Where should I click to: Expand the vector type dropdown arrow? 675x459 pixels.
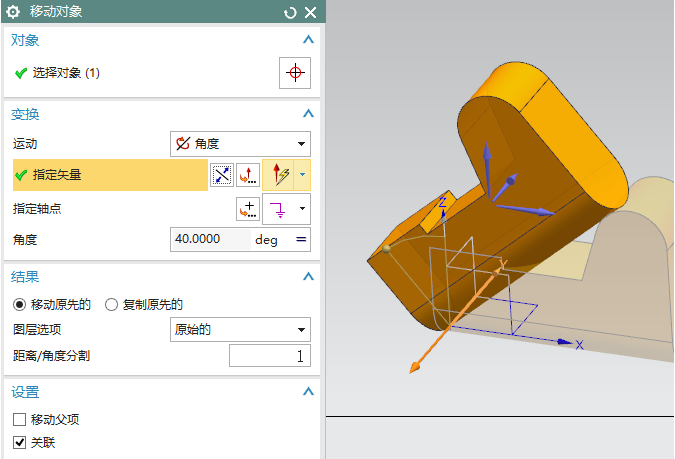302,175
